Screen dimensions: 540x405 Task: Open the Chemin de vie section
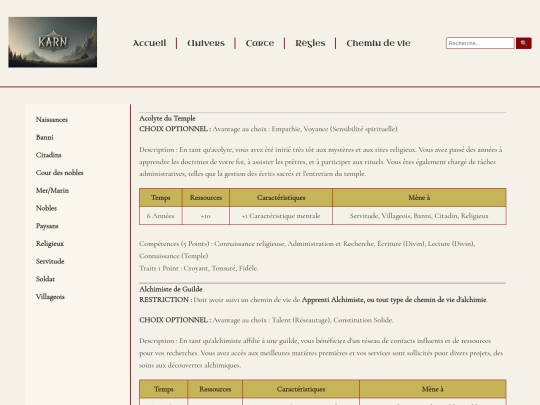[378, 43]
